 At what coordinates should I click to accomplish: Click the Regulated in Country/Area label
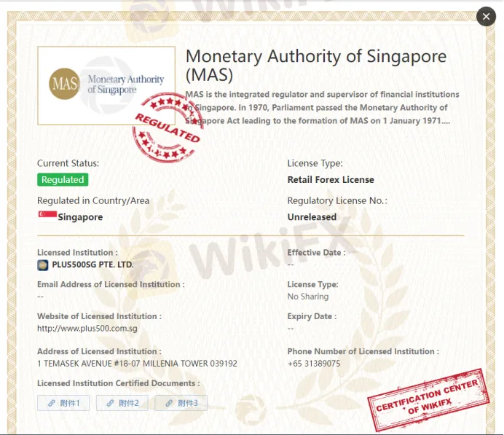point(93,200)
